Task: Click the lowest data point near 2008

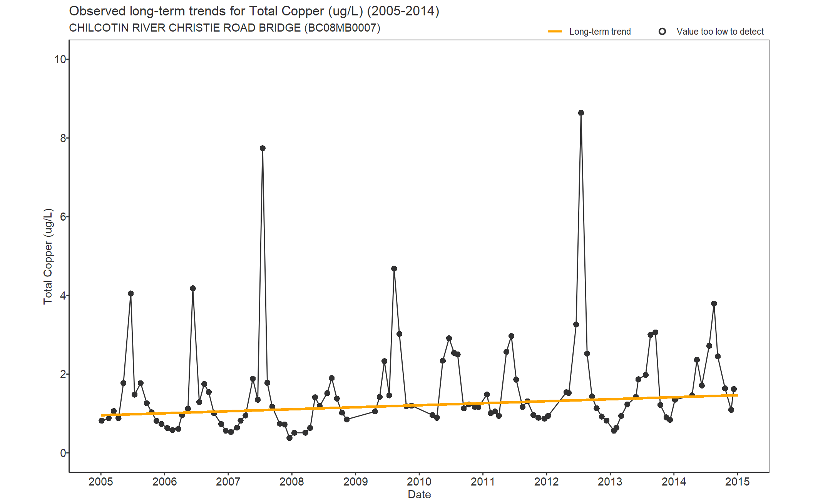Action: (289, 438)
